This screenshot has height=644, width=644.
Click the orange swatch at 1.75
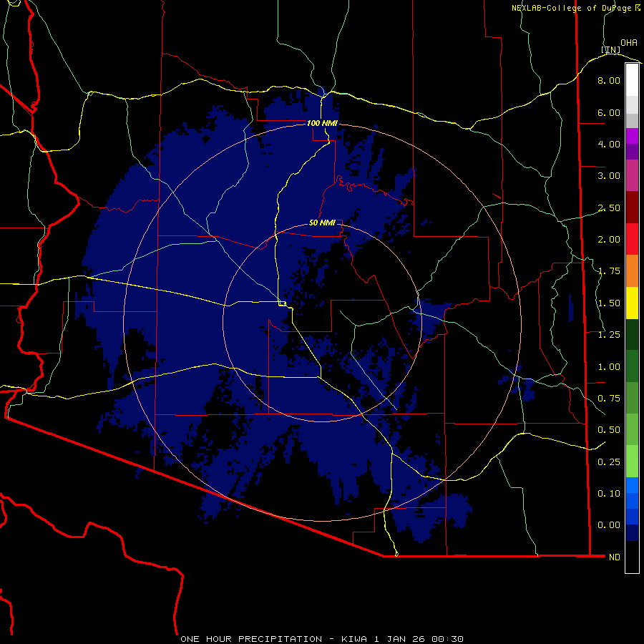tap(632, 270)
